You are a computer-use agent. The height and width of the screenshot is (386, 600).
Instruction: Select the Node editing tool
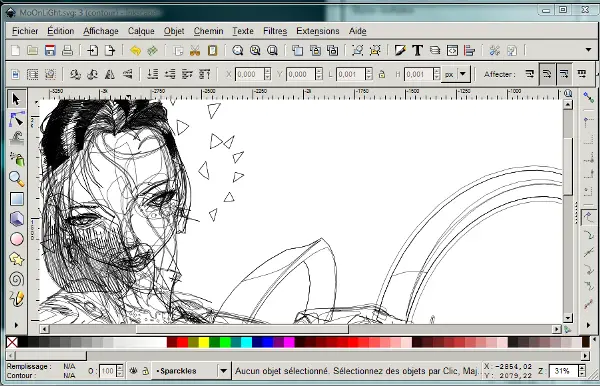click(x=16, y=120)
